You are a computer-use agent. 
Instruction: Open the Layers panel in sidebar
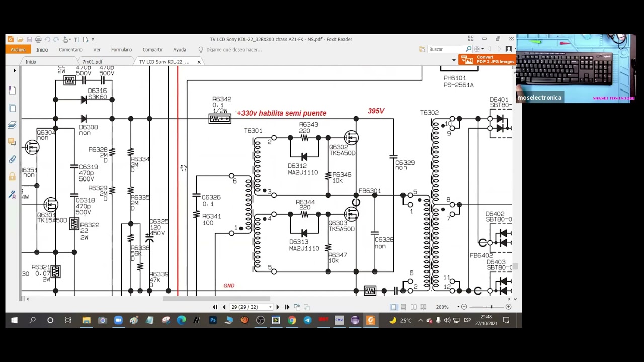point(12,125)
